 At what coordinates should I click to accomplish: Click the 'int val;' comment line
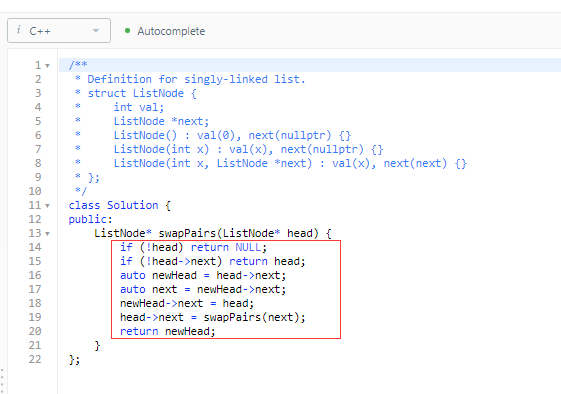[138, 107]
